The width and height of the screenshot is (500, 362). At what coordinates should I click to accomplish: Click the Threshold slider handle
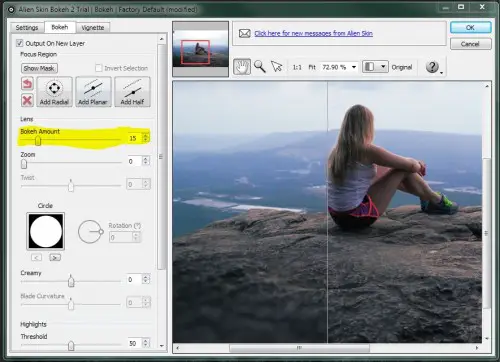(71, 345)
